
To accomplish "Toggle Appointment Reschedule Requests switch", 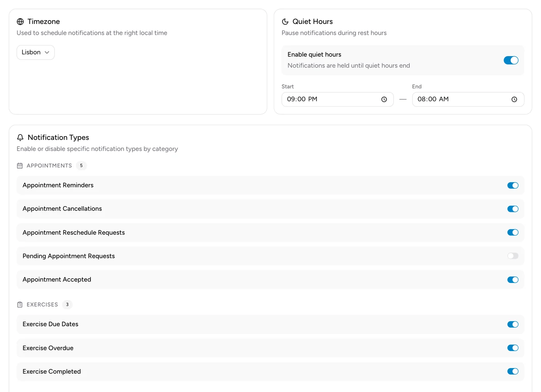I will pyautogui.click(x=513, y=232).
